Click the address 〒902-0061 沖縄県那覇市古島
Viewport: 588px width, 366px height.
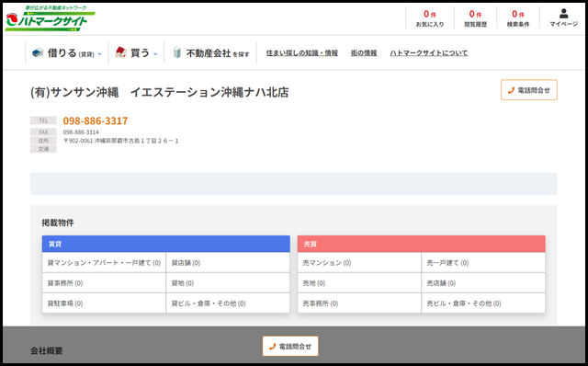tap(120, 141)
